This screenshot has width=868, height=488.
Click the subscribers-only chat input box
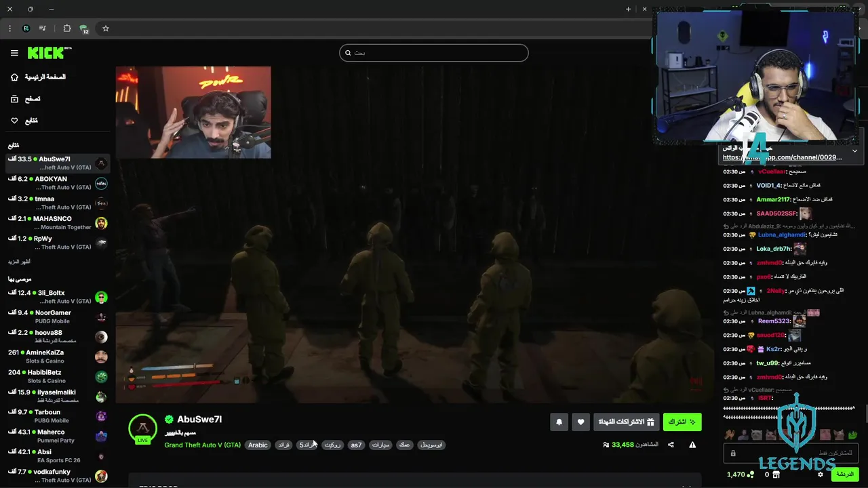[x=791, y=453]
